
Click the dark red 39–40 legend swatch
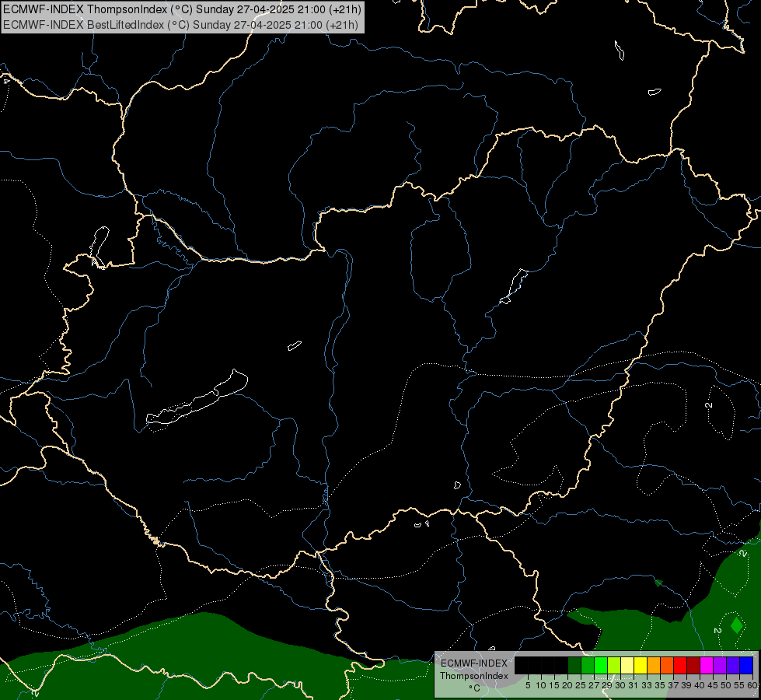[x=693, y=665]
